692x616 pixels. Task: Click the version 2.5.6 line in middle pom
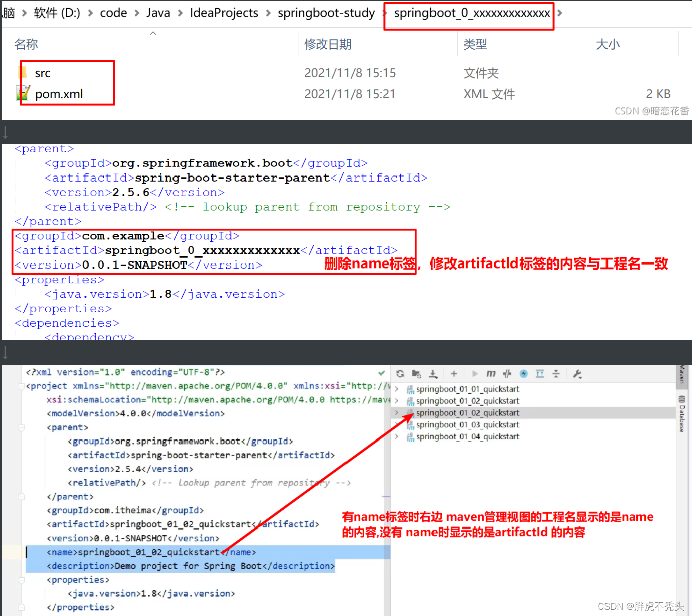point(134,192)
